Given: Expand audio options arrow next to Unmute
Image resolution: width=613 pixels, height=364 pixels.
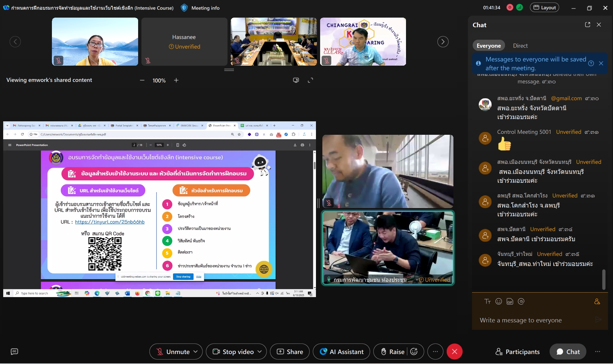Looking at the screenshot, I should pyautogui.click(x=196, y=352).
